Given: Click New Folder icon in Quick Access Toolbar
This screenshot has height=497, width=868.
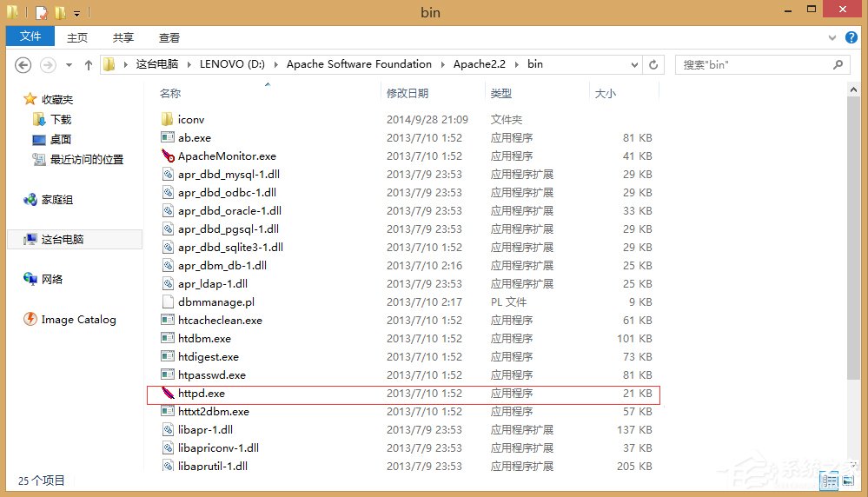Looking at the screenshot, I should (60, 12).
